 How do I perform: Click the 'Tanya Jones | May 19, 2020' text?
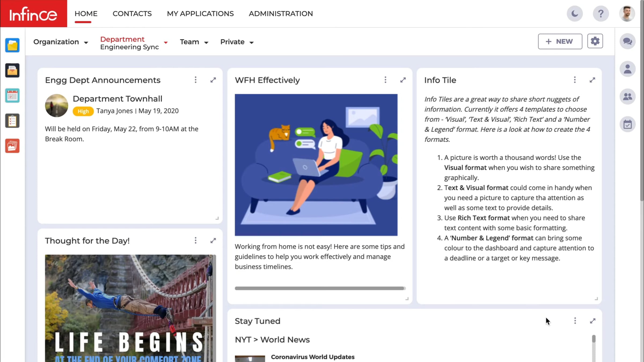(x=137, y=111)
